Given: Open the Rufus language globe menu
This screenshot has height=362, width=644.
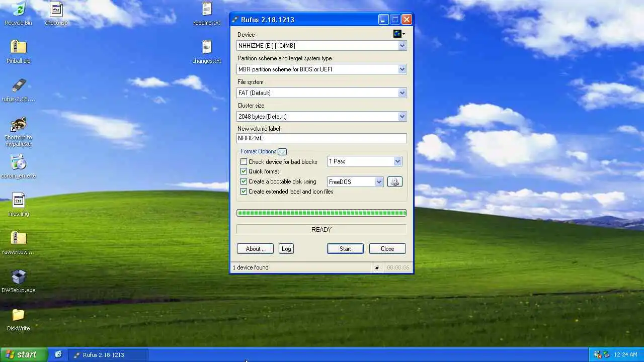Looking at the screenshot, I should pos(399,34).
